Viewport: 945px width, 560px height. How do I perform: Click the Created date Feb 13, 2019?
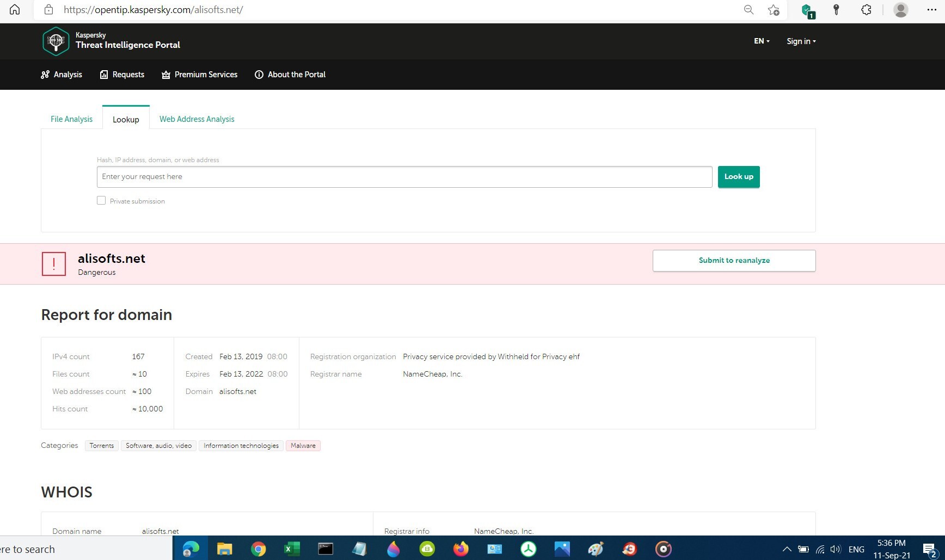pos(241,356)
